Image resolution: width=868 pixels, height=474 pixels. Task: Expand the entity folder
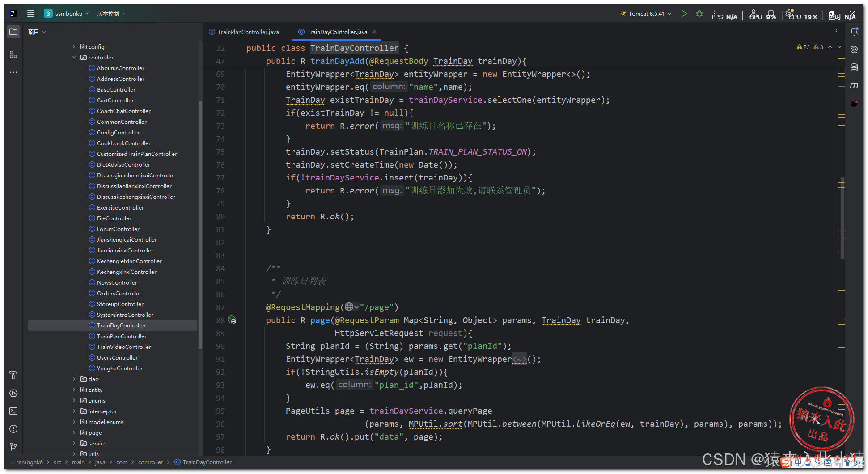tap(74, 390)
